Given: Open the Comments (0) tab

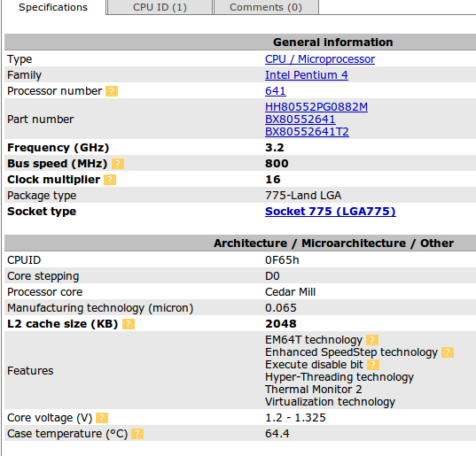Looking at the screenshot, I should (266, 7).
